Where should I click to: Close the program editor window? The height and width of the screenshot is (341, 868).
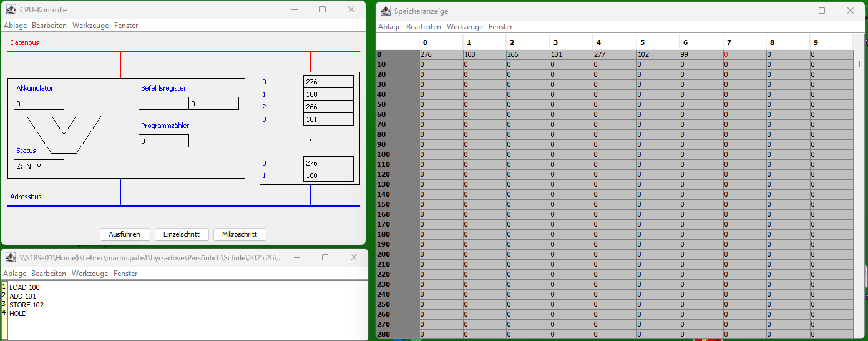coord(354,257)
